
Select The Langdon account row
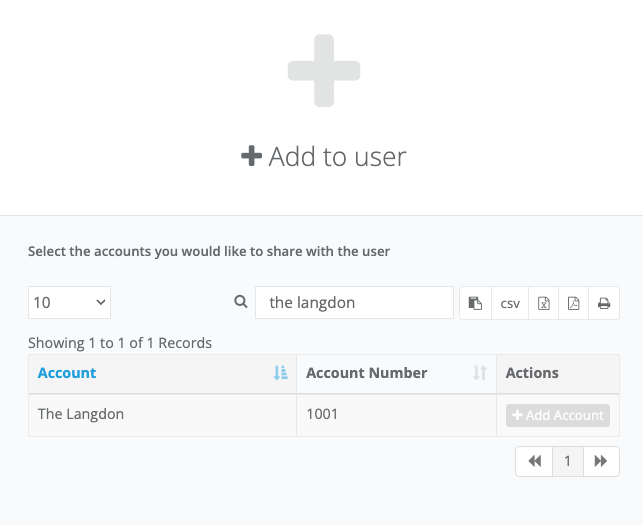pos(81,414)
